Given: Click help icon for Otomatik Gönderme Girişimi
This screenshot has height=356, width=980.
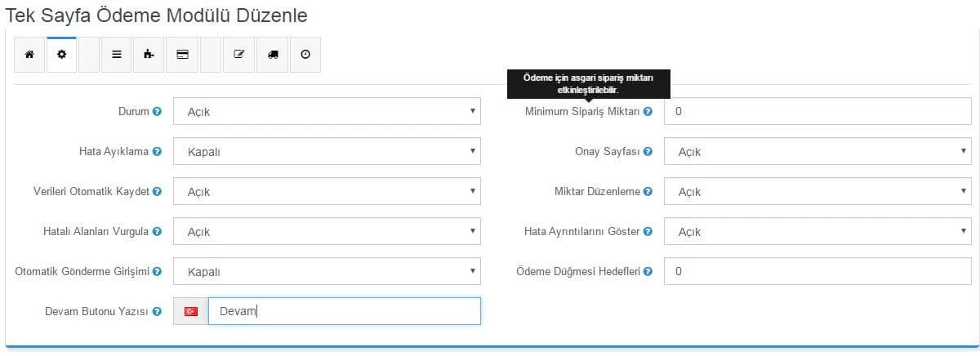Looking at the screenshot, I should (x=157, y=271).
